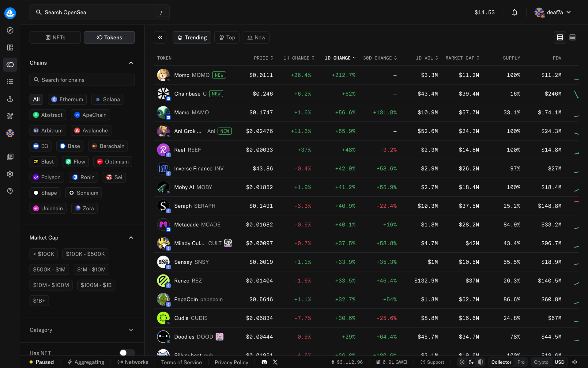The height and width of the screenshot is (368, 588).
Task: Open the Renzo REZ token row
Action: (366, 281)
